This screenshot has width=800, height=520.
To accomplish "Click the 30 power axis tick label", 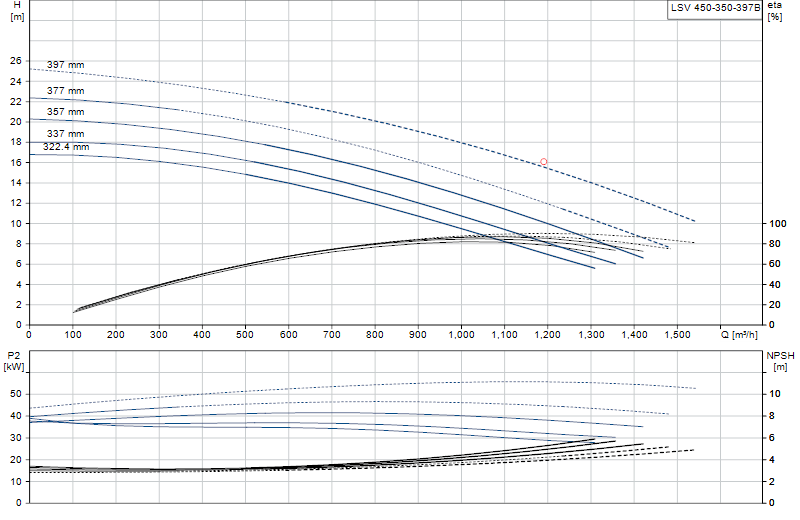I will click(x=16, y=438).
